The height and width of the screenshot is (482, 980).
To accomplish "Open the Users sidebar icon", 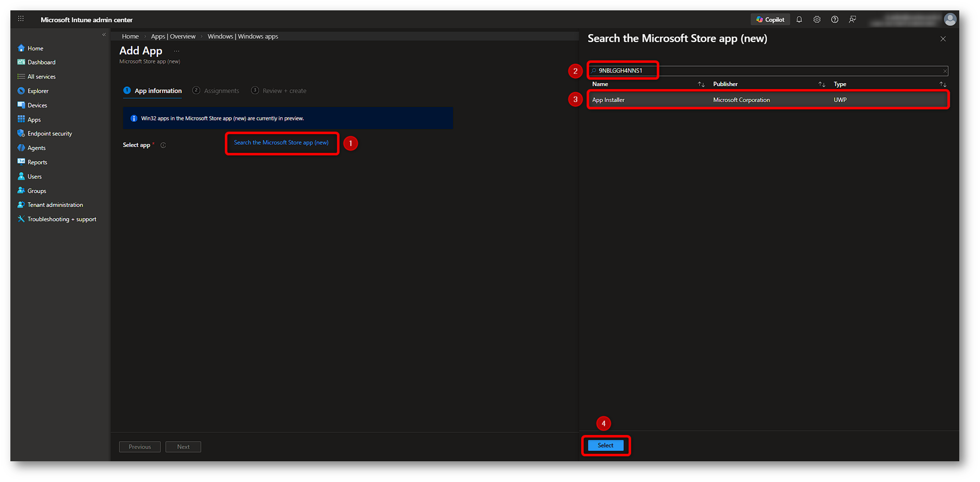I will [21, 176].
